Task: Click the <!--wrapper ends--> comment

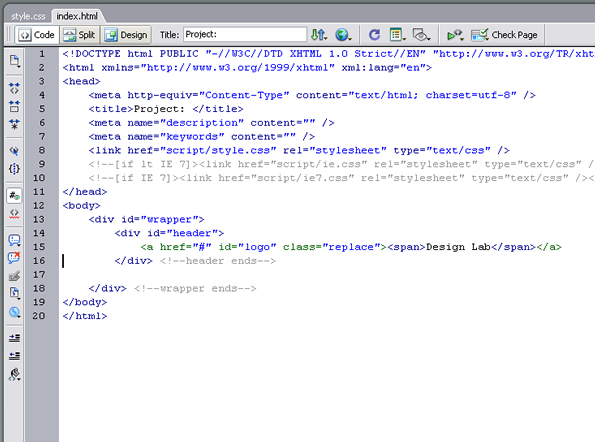Action: (195, 288)
